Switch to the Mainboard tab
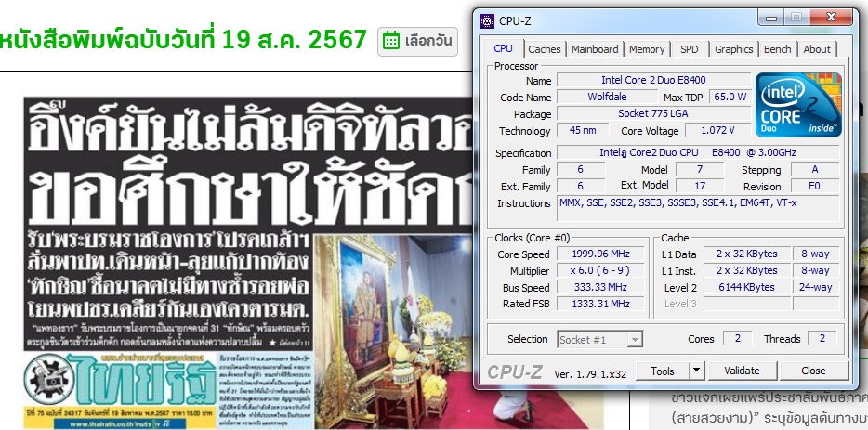This screenshot has width=868, height=430. (595, 49)
